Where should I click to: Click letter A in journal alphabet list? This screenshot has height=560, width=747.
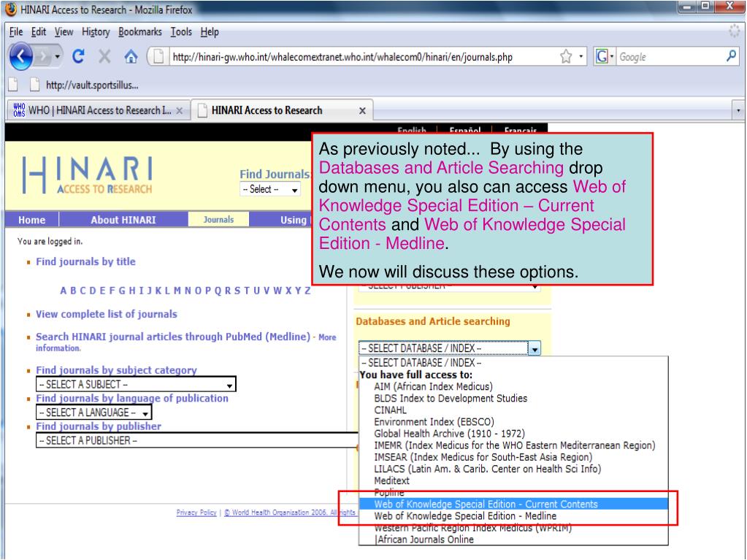tap(64, 291)
